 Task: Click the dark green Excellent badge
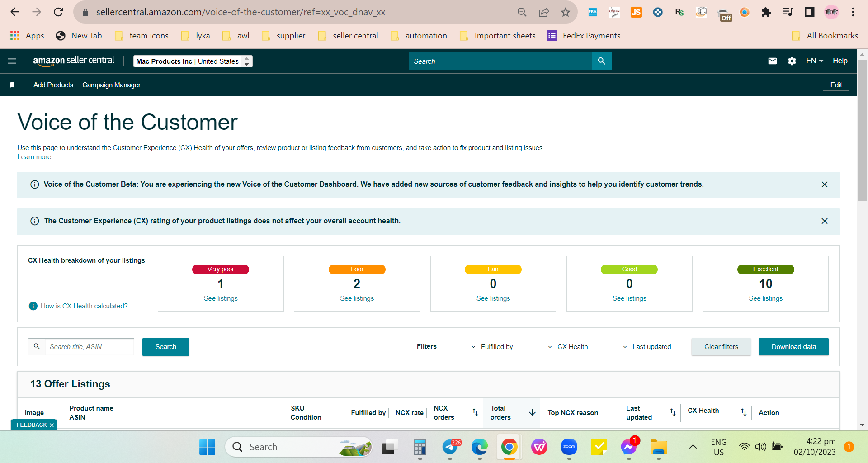click(766, 269)
